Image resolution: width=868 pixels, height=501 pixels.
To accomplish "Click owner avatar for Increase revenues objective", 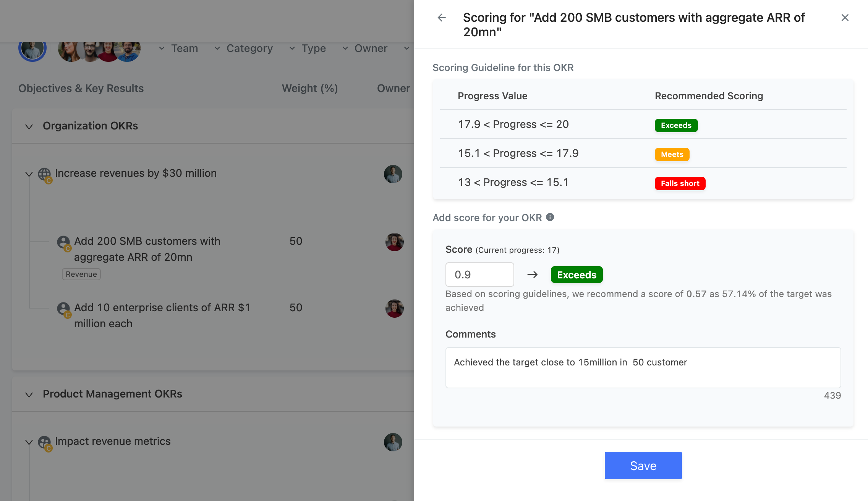I will (x=393, y=174).
